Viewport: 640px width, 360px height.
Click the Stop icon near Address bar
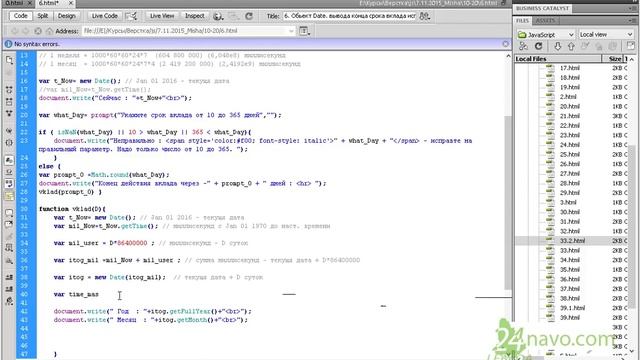pos(38,31)
